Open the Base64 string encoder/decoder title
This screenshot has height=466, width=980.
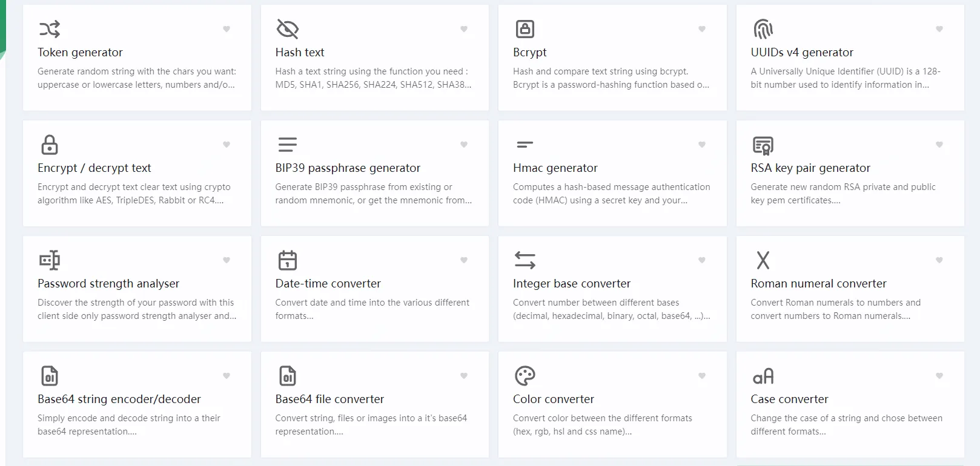pyautogui.click(x=119, y=399)
